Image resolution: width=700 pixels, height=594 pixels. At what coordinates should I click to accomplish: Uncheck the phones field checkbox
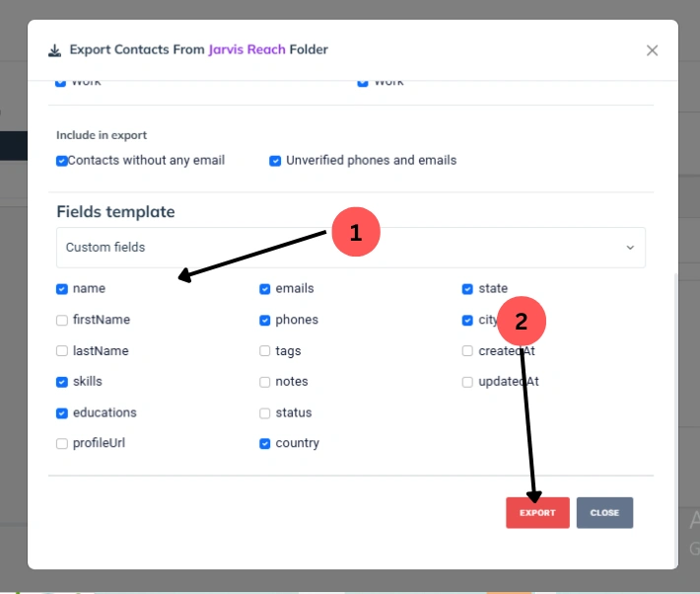[x=265, y=320]
